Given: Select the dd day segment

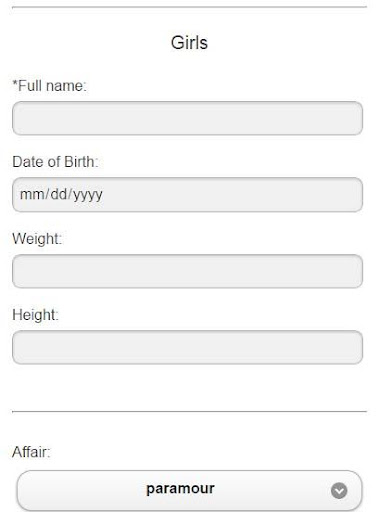Looking at the screenshot, I should coord(59,194).
